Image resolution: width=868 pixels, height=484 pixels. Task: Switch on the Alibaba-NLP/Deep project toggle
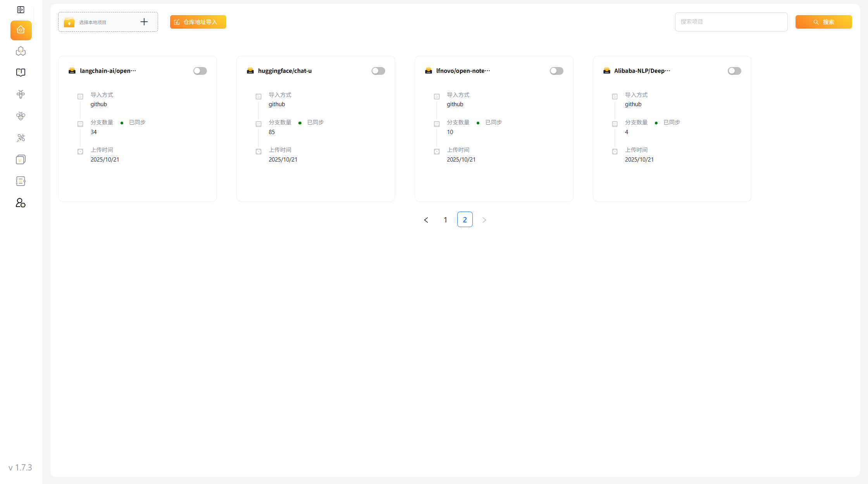coord(734,71)
